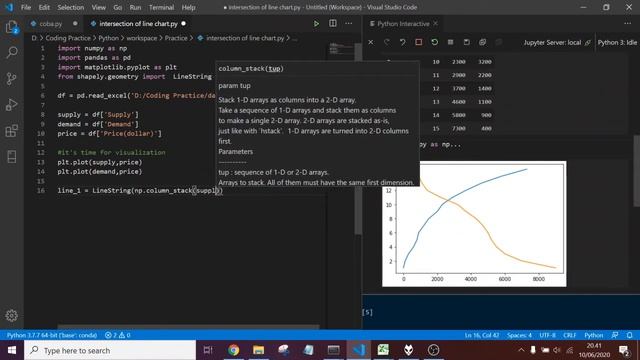Click the Python breadcrumb folder
The height and width of the screenshot is (360, 640).
click(x=108, y=38)
